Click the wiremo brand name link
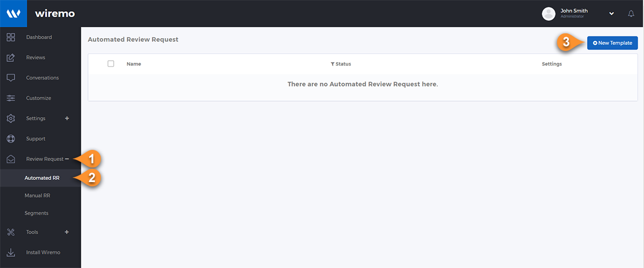This screenshot has width=644, height=268. pyautogui.click(x=55, y=13)
